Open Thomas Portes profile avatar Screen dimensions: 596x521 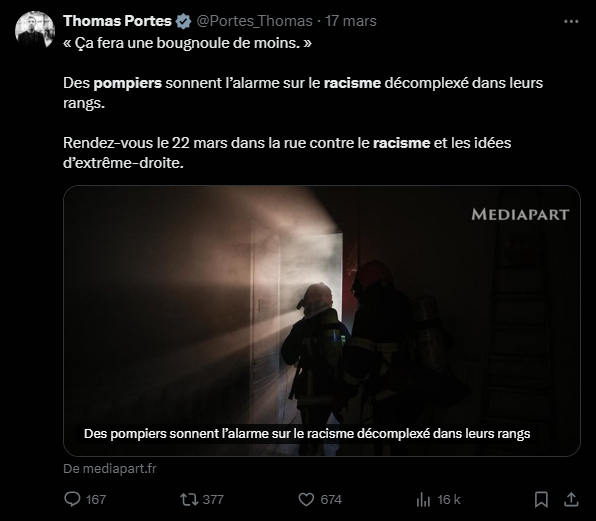tap(35, 30)
